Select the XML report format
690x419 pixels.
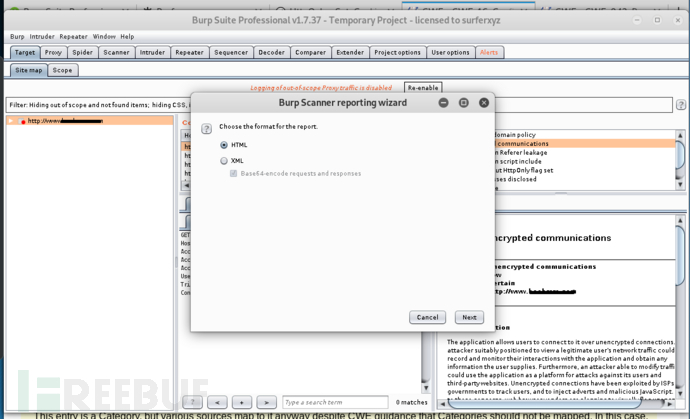tap(224, 160)
